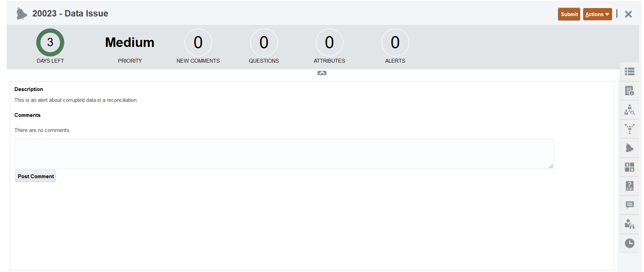The image size is (644, 272).
Task: Click the Questions count circle
Action: (264, 42)
